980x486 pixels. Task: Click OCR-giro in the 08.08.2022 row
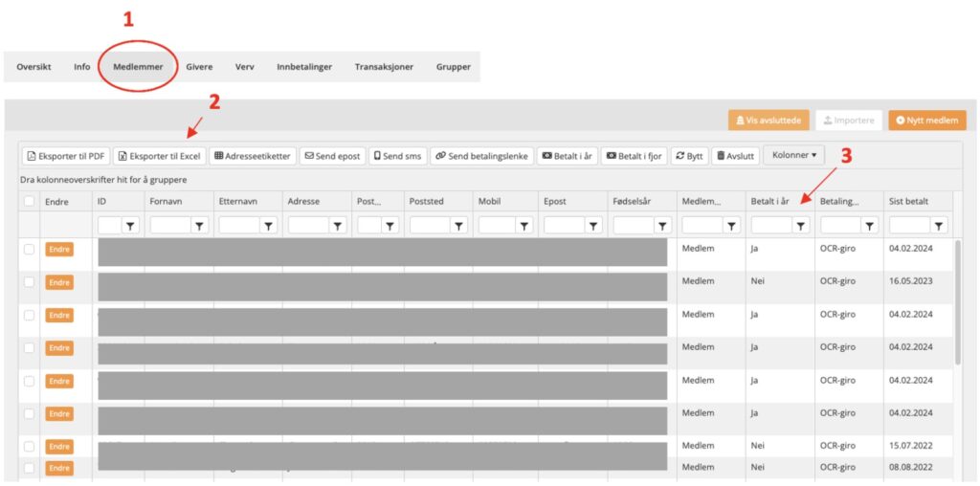click(837, 467)
